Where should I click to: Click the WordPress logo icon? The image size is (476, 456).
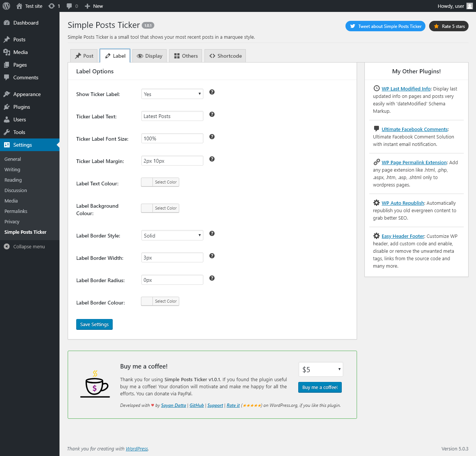(x=6, y=6)
